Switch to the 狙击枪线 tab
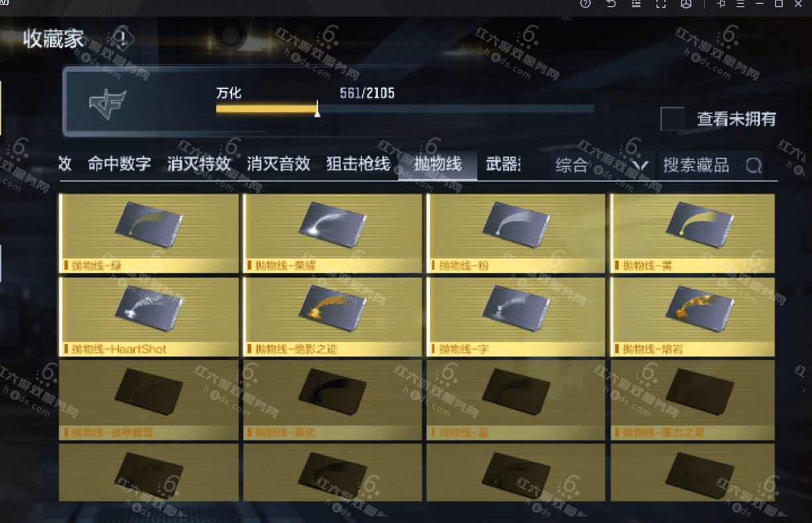Viewport: 812px width, 523px height. click(358, 164)
